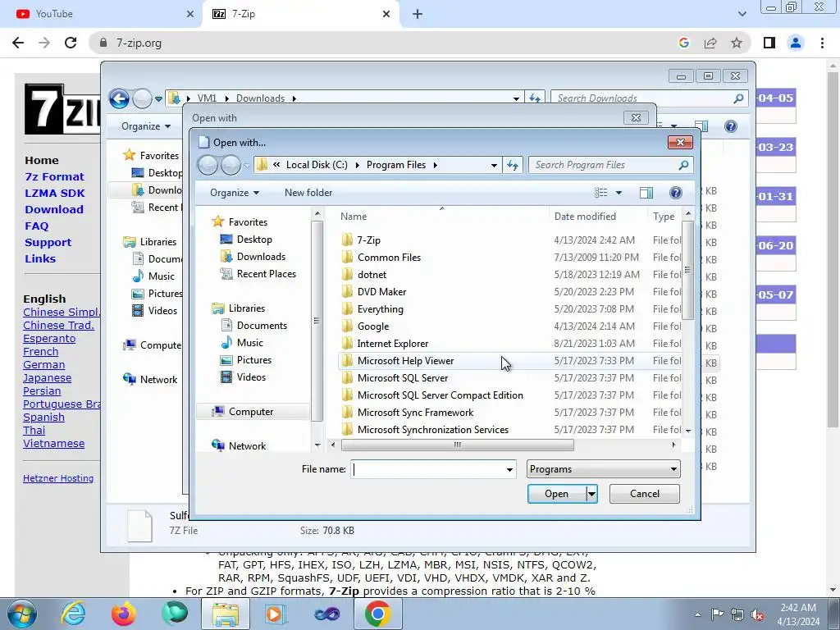Change view with the views icon
840x630 pixels.
pyautogui.click(x=601, y=192)
